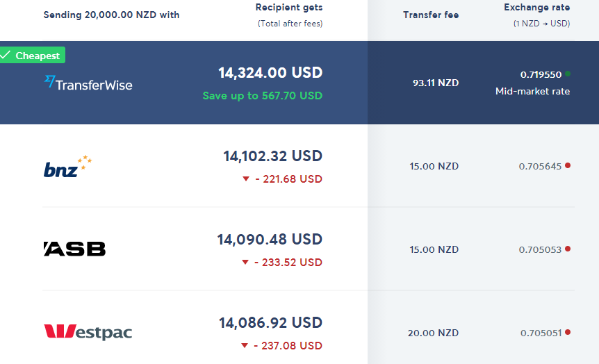
Task: Click the red dot beside 0.705645 rate
Action: [568, 165]
